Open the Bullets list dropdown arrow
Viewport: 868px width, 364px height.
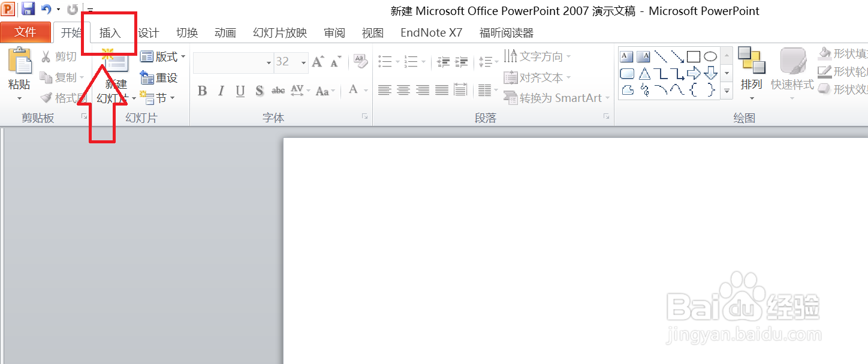(396, 62)
